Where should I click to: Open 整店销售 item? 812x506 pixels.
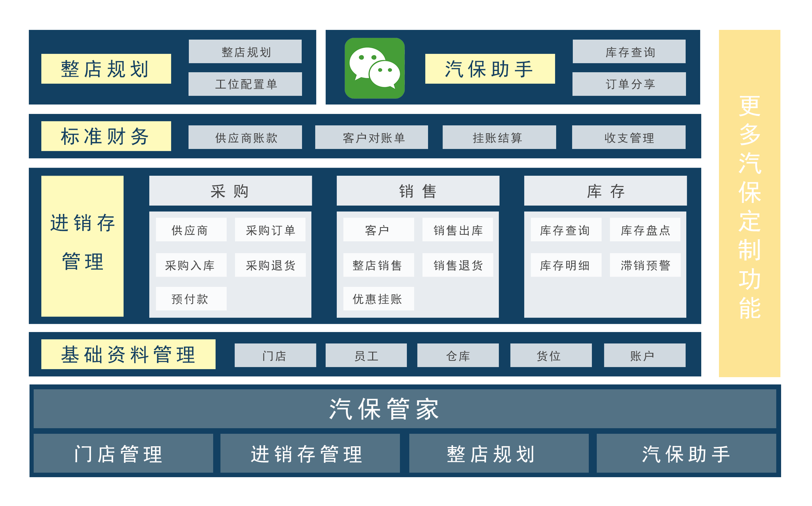379,265
